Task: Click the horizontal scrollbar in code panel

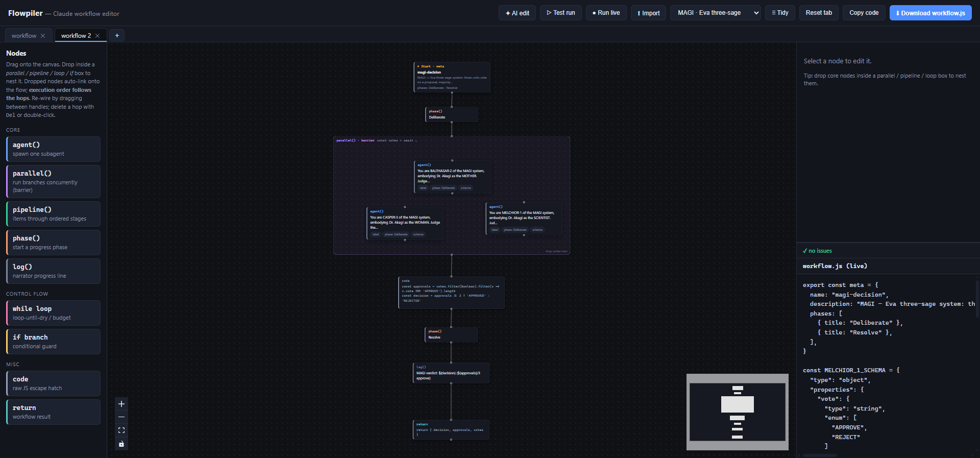Action: pyautogui.click(x=820, y=455)
